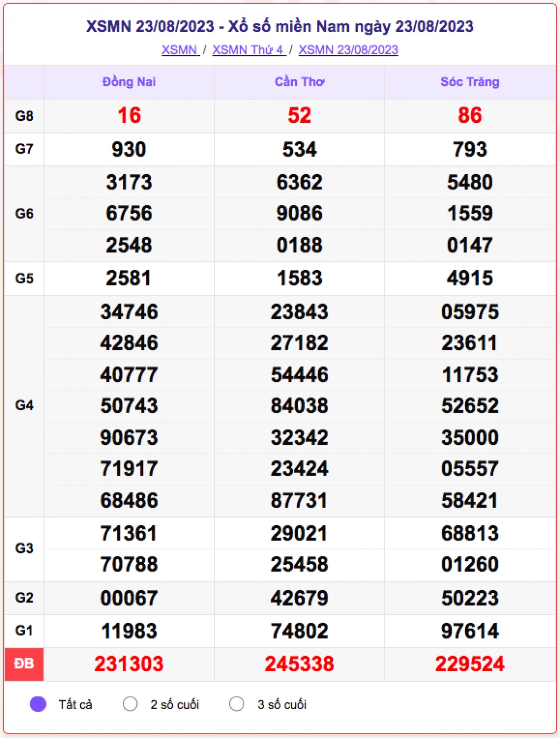Click the G2 number 00067
Screen dimensions: 560x738
click(x=129, y=598)
